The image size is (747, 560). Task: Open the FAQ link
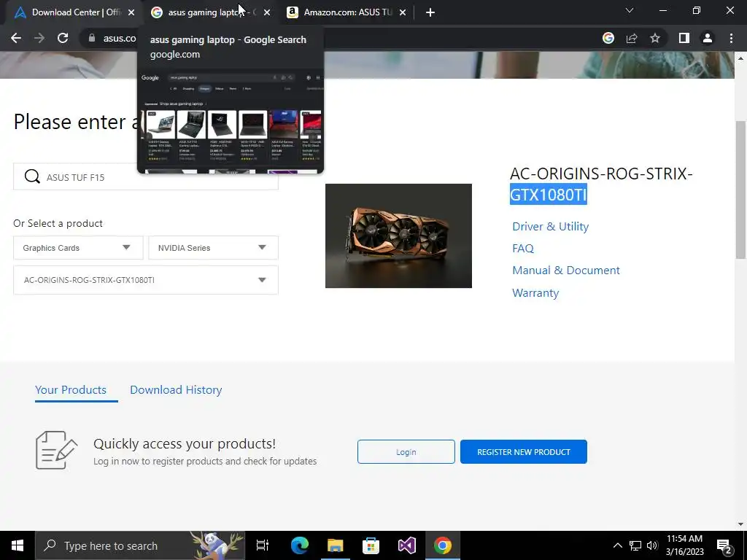pyautogui.click(x=522, y=249)
